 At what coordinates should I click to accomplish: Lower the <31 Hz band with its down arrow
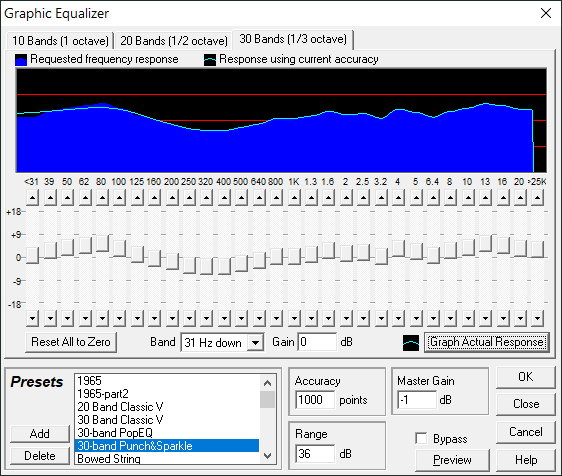32,318
